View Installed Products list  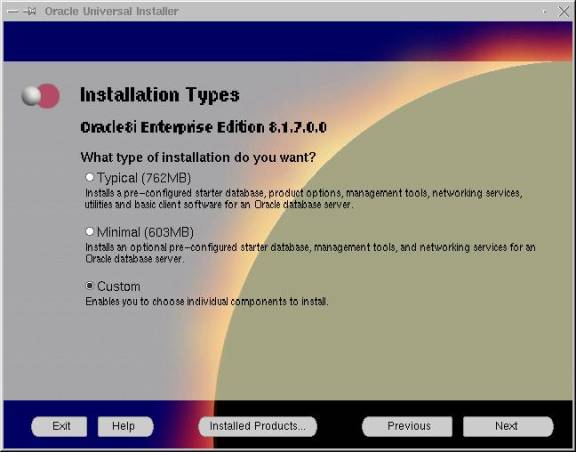(x=258, y=426)
